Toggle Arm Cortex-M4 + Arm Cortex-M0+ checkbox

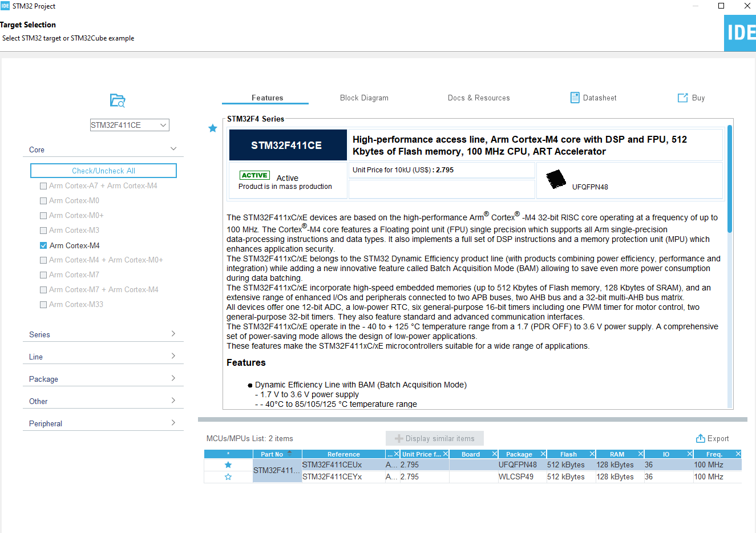tap(43, 260)
